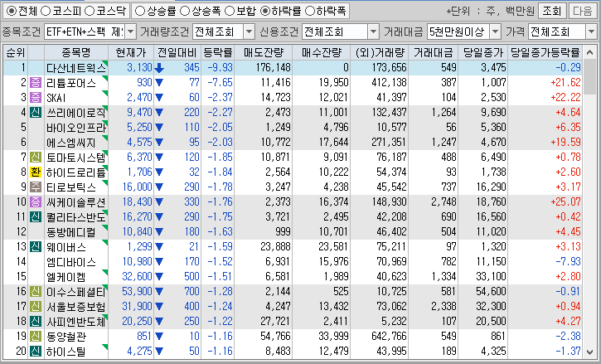Image resolution: width=601 pixels, height=364 pixels.
Task: Click the 신 badge on 하이스틸 row
Action: point(36,352)
